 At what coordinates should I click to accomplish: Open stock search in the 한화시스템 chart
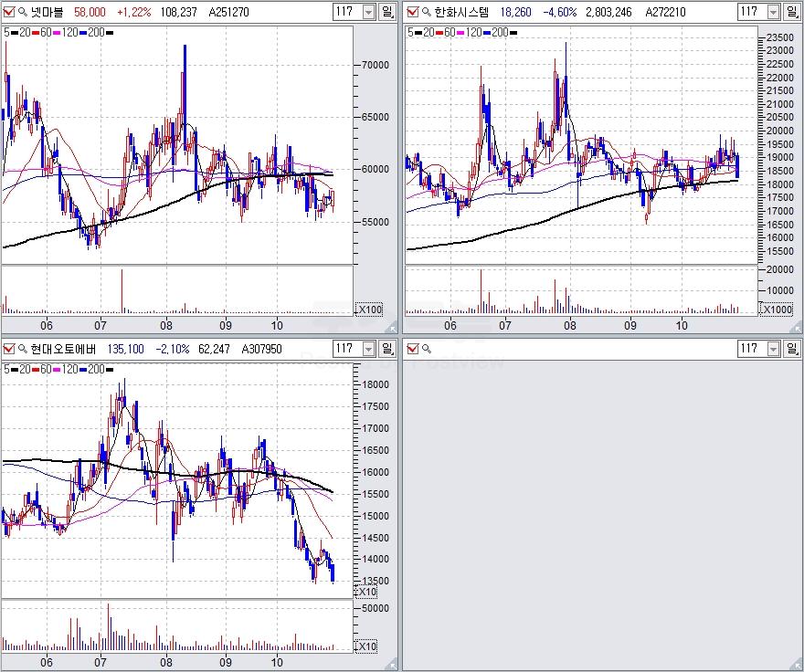coord(426,12)
